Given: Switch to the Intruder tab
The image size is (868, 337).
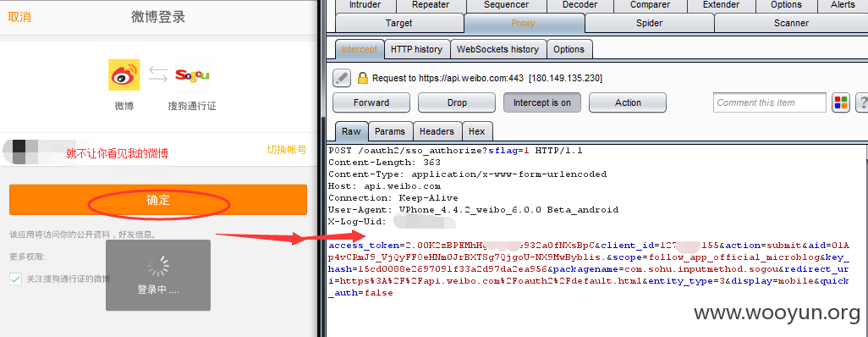Looking at the screenshot, I should (x=365, y=5).
